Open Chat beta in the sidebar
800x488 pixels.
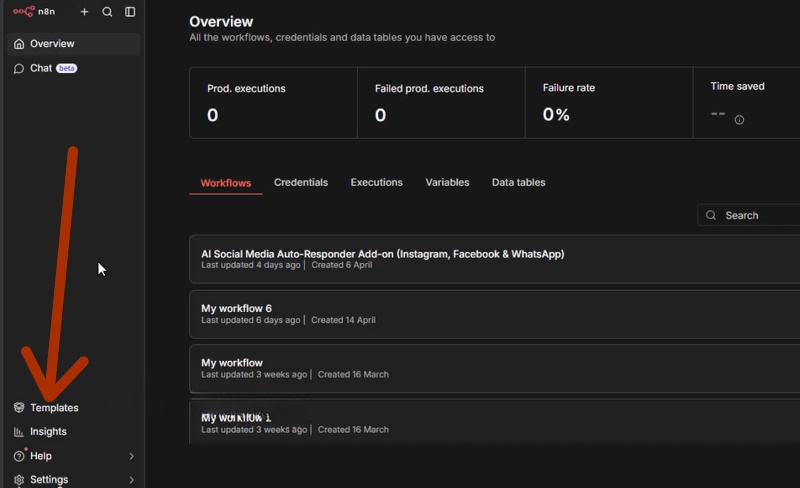click(41, 68)
